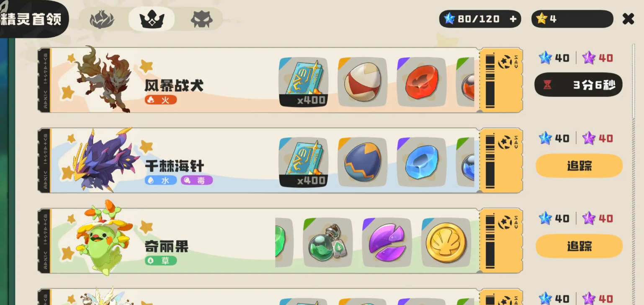The height and width of the screenshot is (305, 644).
Task: Click the gold star currency counter showing 4
Action: (x=572, y=19)
